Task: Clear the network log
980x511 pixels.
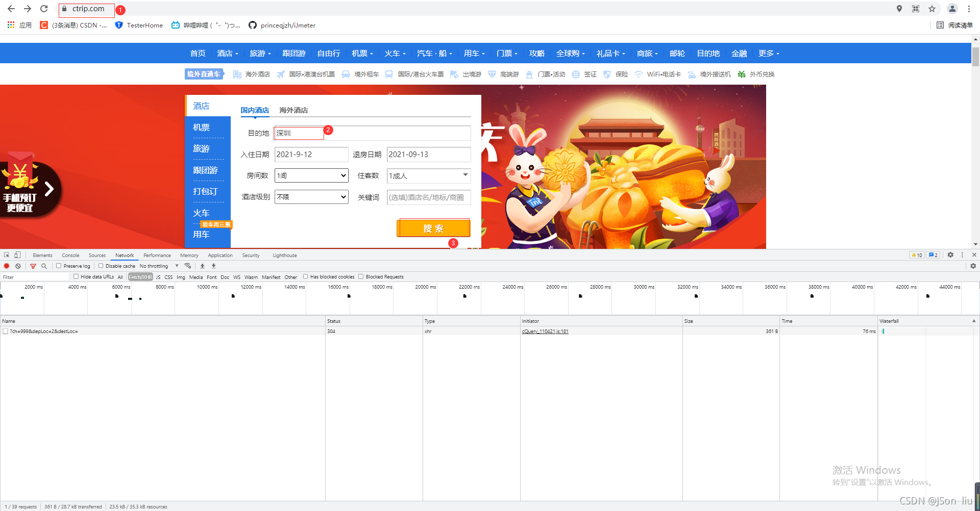Action: [18, 266]
